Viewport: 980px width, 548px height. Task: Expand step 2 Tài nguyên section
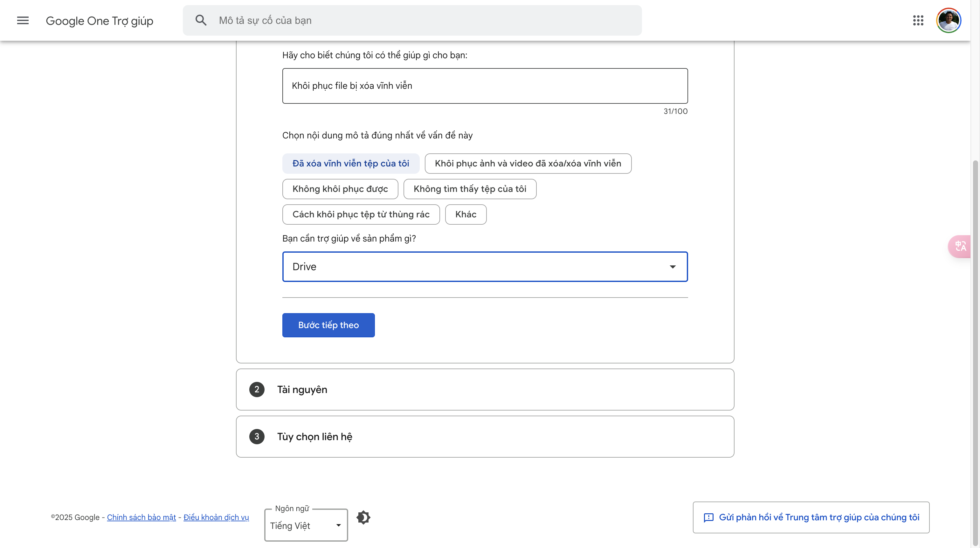485,389
